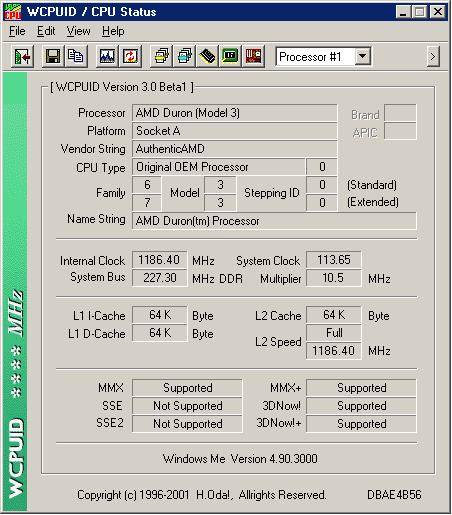Click the empty Brand field

point(400,113)
